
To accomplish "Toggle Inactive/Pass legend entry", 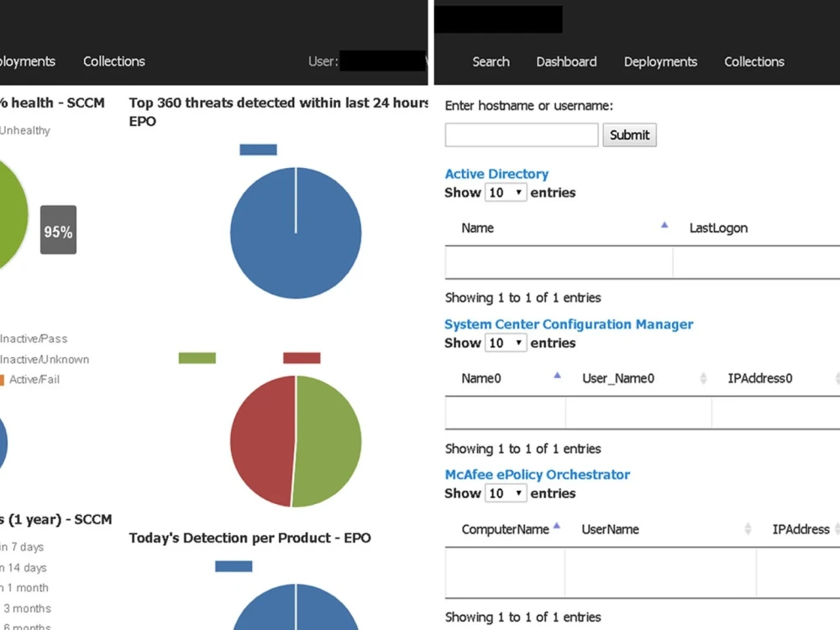I will click(34, 339).
